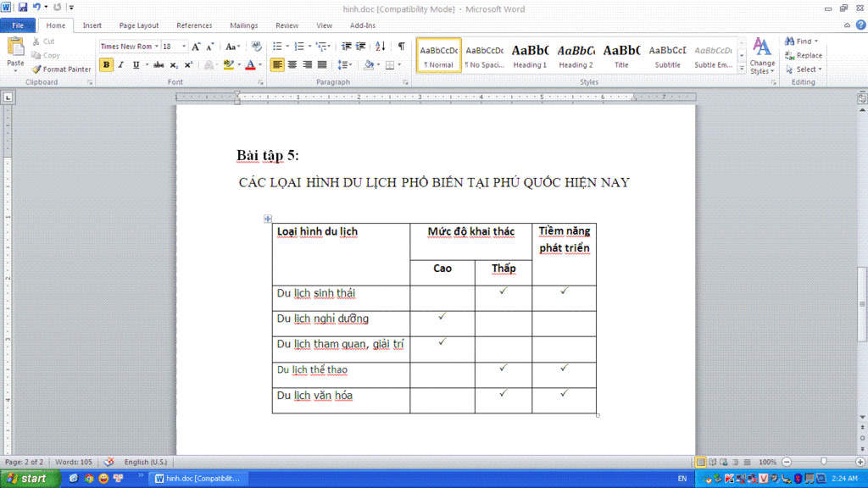Click the Bullets list icon
The image size is (868, 488).
[277, 47]
